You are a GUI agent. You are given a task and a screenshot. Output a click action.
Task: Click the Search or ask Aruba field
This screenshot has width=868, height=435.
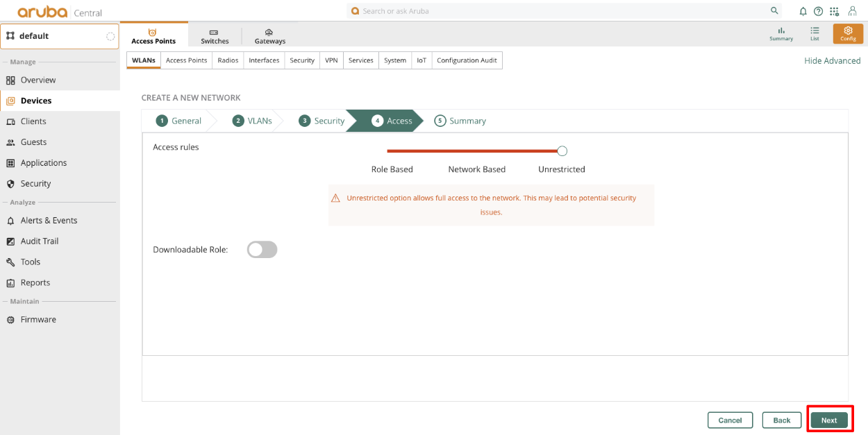556,11
